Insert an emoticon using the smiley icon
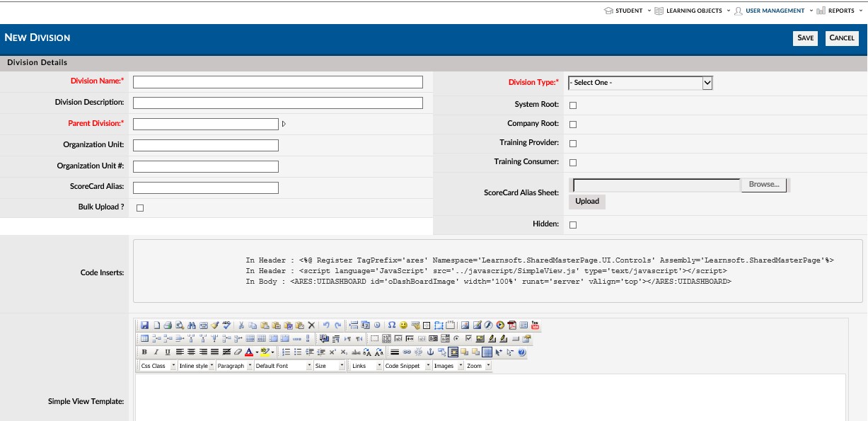 click(x=403, y=325)
